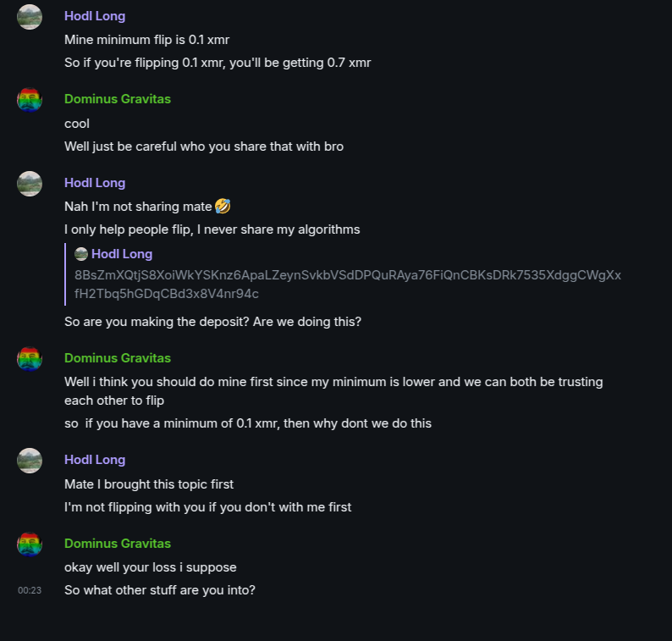Open the Hodl Long username at the top
This screenshot has width=672, height=641.
[x=95, y=16]
